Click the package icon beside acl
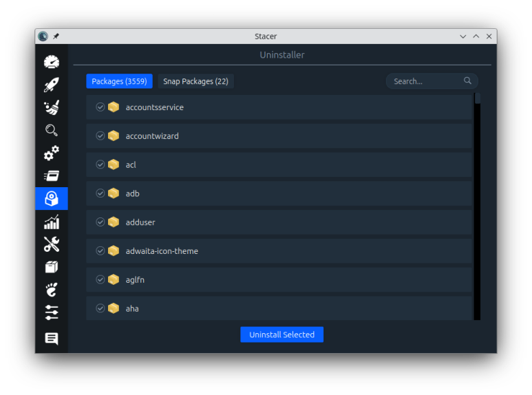532x395 pixels. click(114, 164)
